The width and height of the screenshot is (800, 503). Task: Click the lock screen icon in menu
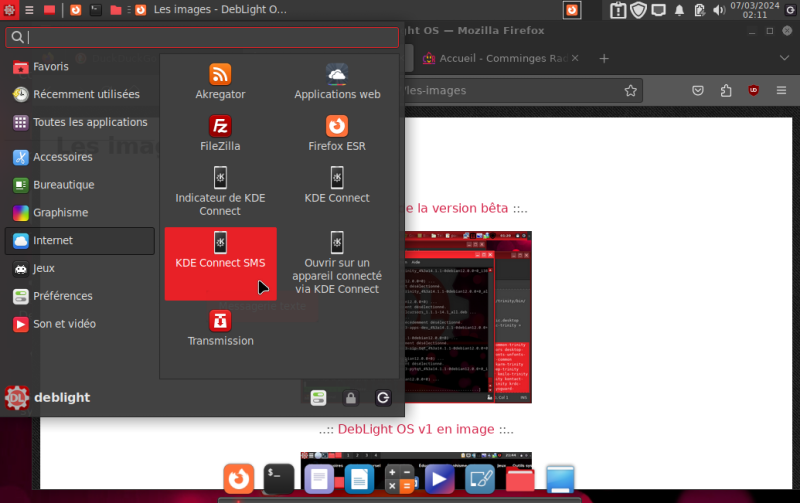pyautogui.click(x=350, y=398)
